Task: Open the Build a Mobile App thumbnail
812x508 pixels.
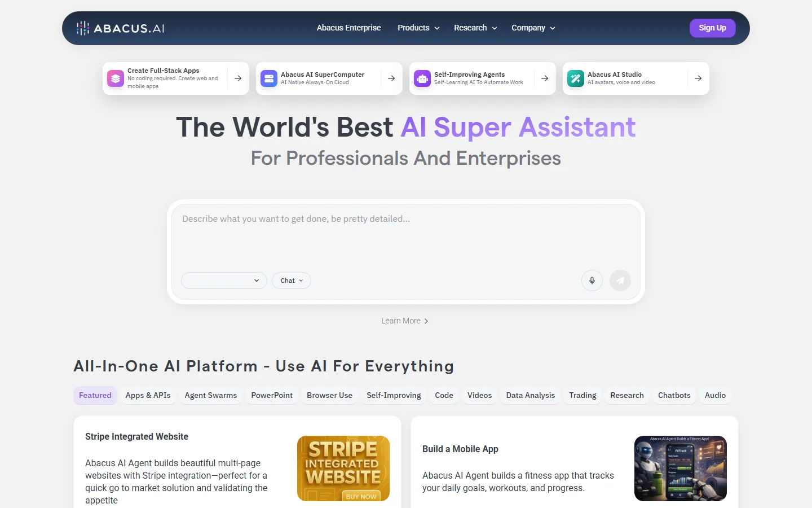Action: (681, 468)
